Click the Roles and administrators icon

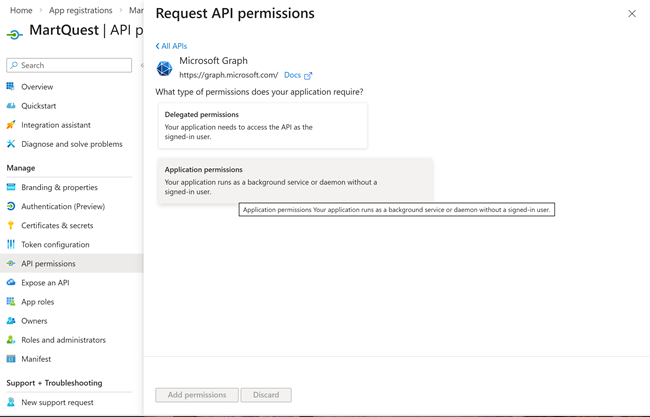tap(11, 339)
